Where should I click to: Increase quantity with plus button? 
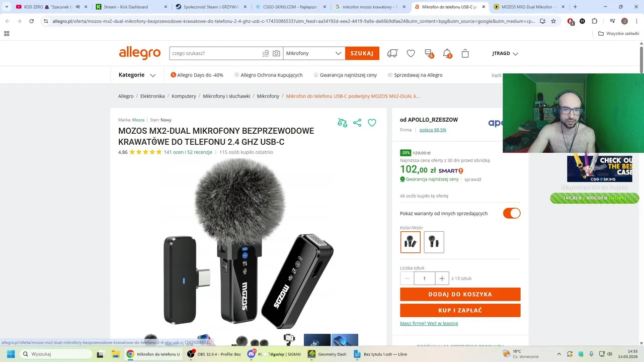pos(441,279)
